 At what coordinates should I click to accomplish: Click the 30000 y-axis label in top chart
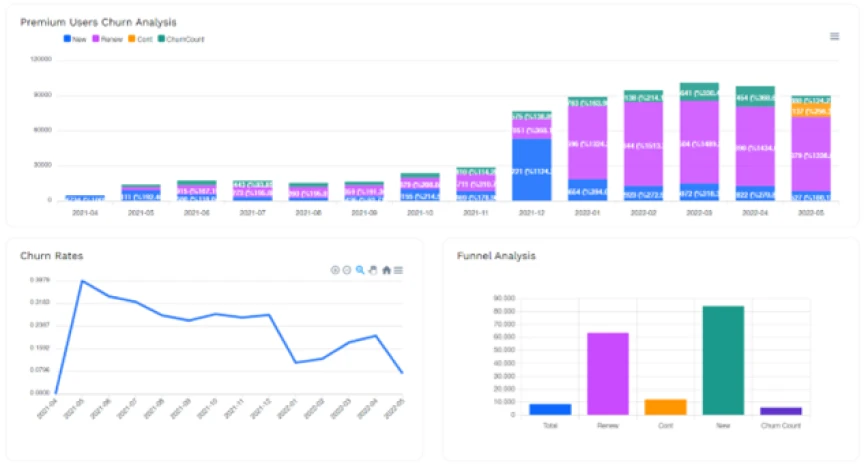(x=42, y=165)
